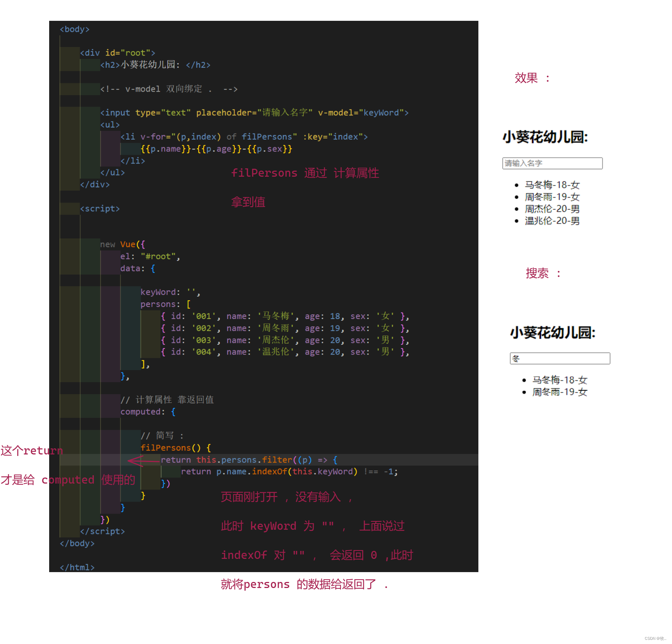Click the v-model 双向绑定 comment line
Screen dimensions: 672x644
click(x=169, y=89)
